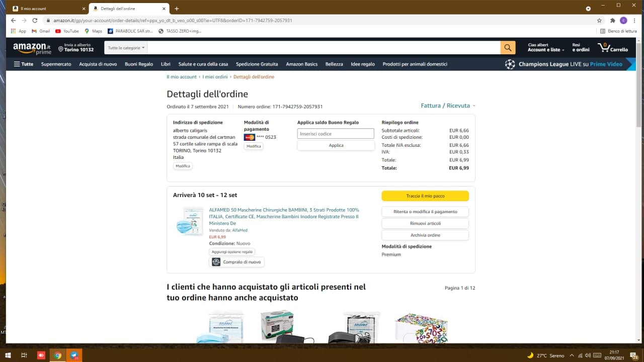Reload the Amazon order page

[35, 21]
